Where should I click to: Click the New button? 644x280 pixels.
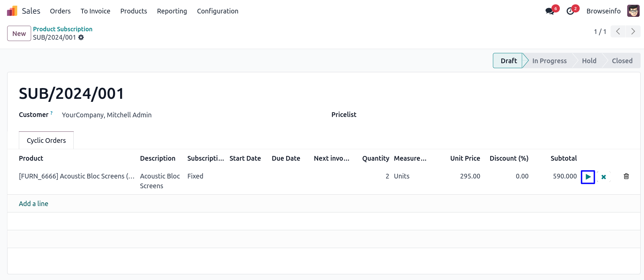pyautogui.click(x=19, y=34)
